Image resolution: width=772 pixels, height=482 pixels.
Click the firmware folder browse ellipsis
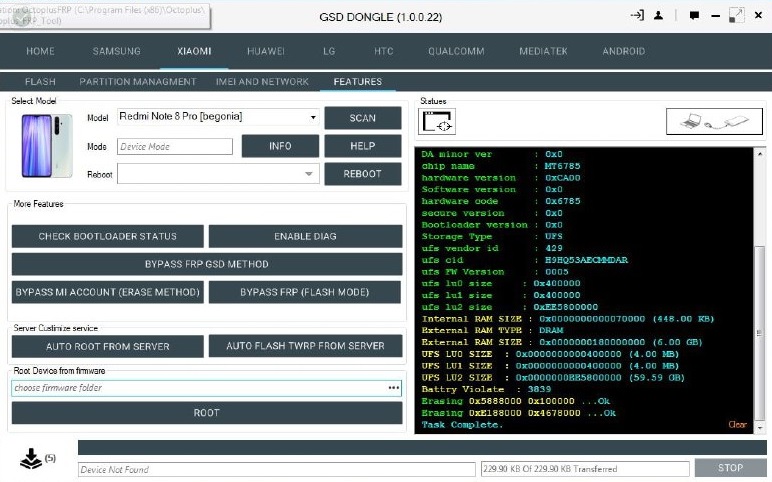click(x=393, y=388)
